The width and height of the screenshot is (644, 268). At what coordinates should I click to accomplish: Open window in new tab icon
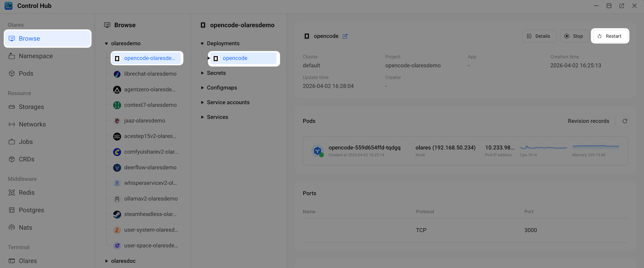[x=621, y=6]
